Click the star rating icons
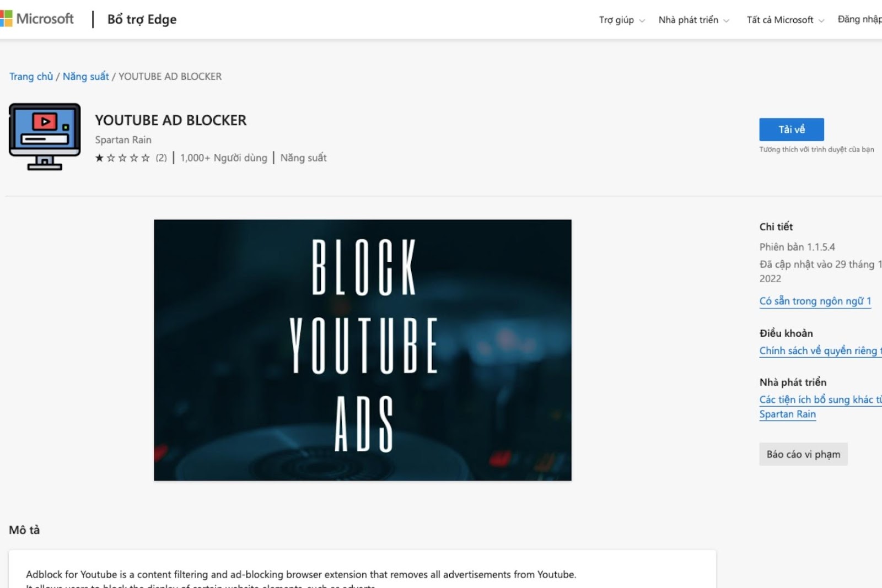882x588 pixels. tap(122, 158)
